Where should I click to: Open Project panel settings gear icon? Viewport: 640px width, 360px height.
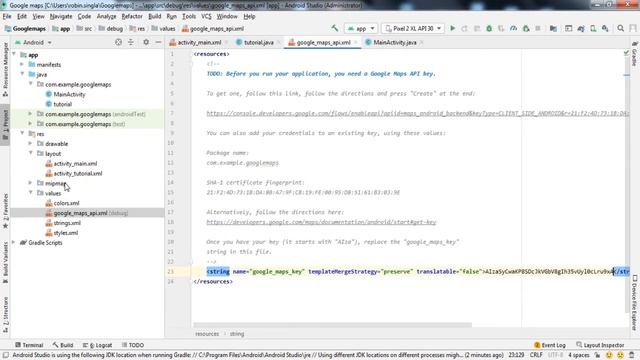pos(146,42)
